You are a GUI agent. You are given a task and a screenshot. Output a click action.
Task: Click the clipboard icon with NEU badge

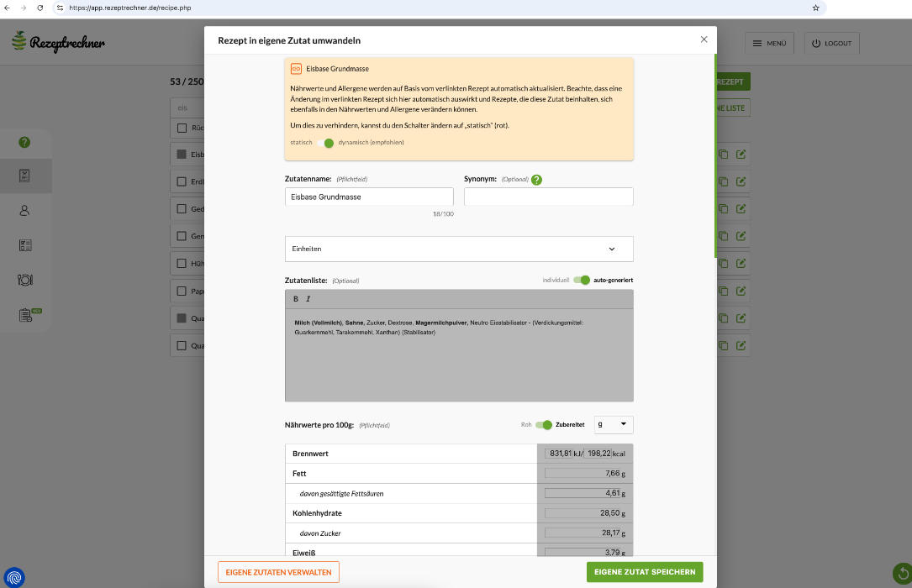[x=26, y=315]
